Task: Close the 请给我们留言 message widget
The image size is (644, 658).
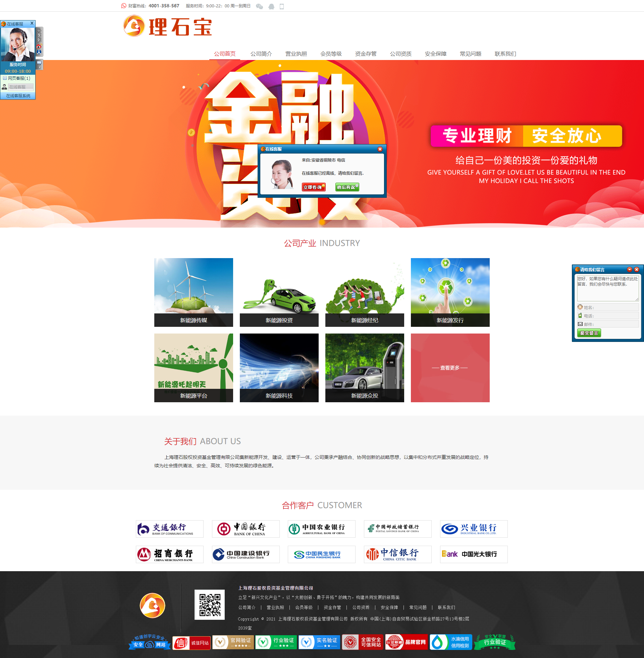Action: pyautogui.click(x=637, y=270)
